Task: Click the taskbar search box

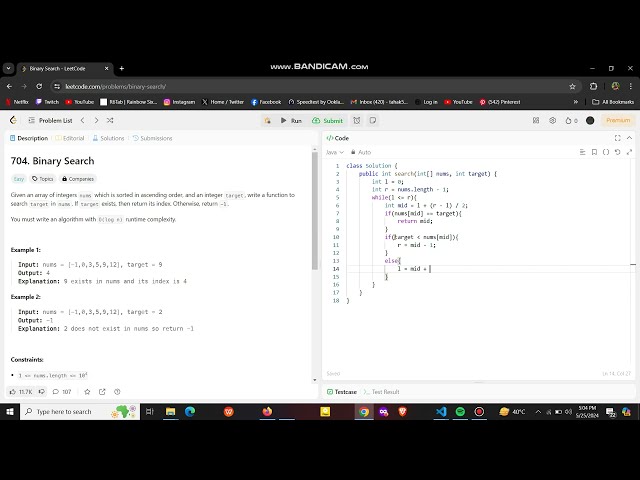Action: (80, 412)
